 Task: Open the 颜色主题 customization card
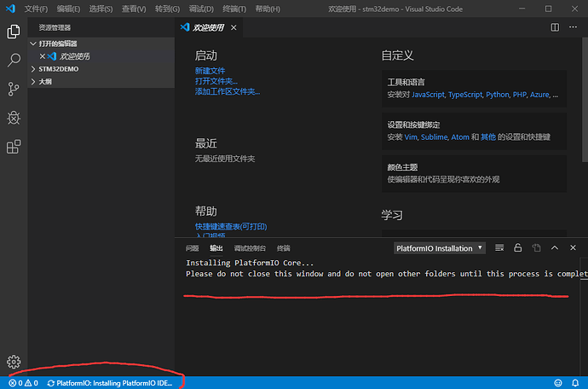[474, 173]
